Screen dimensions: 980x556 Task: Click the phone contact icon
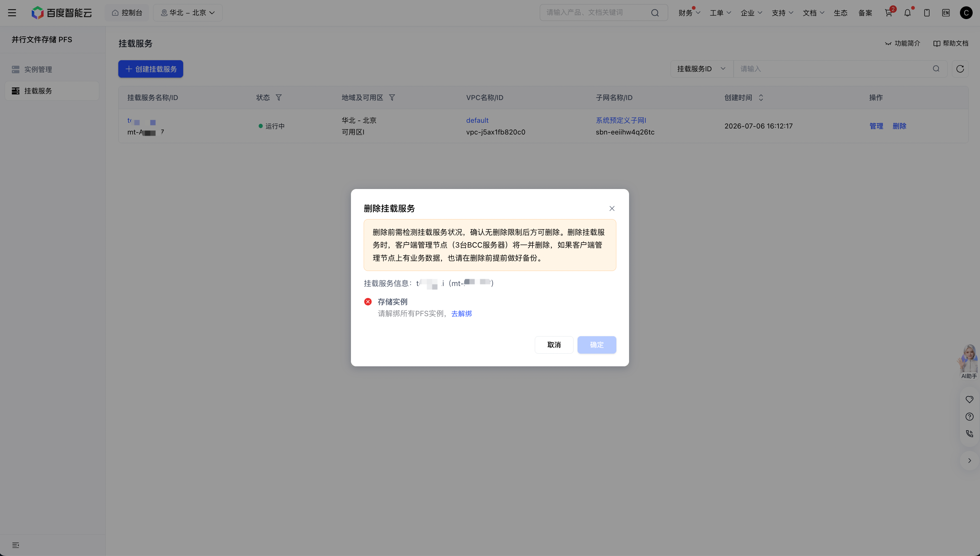pos(969,434)
